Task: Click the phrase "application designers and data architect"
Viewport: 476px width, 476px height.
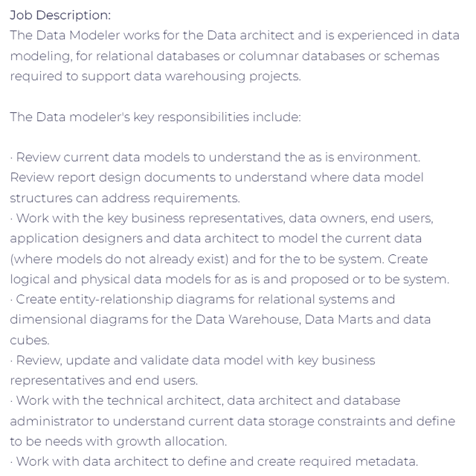Action: coord(126,238)
